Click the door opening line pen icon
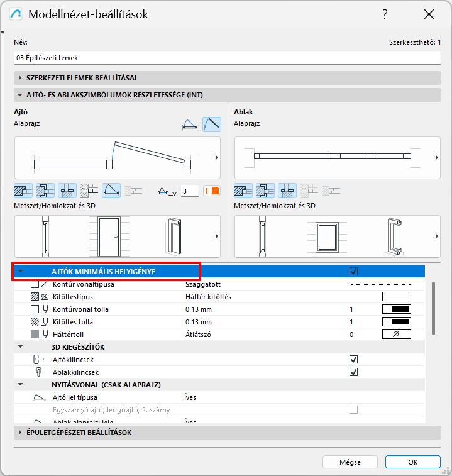The image size is (452, 476). 168,191
